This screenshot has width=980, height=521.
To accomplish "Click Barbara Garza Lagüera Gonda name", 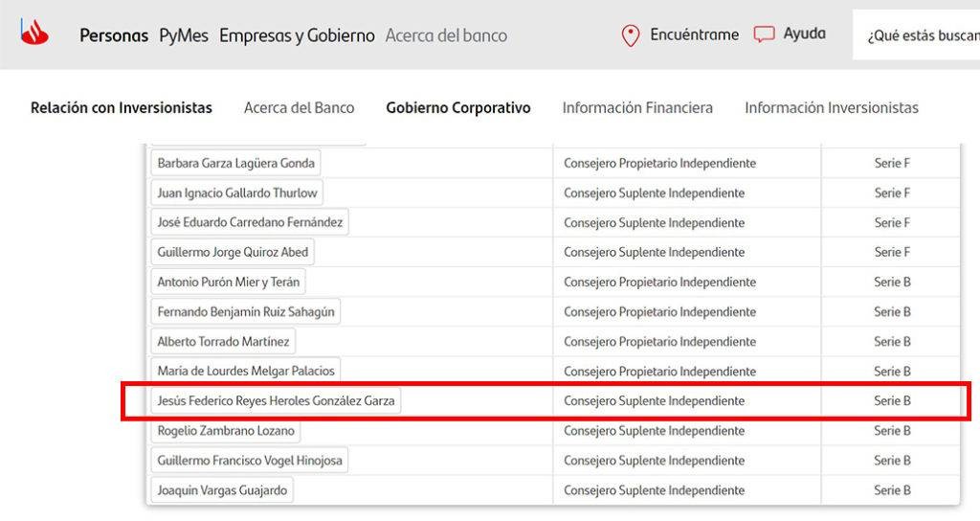I will (x=234, y=163).
